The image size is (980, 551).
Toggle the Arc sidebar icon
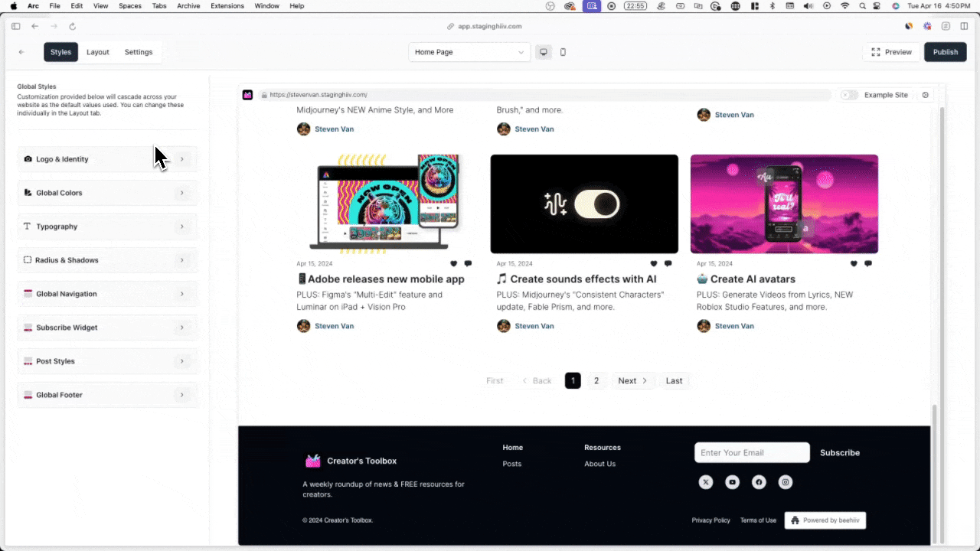[x=16, y=26]
